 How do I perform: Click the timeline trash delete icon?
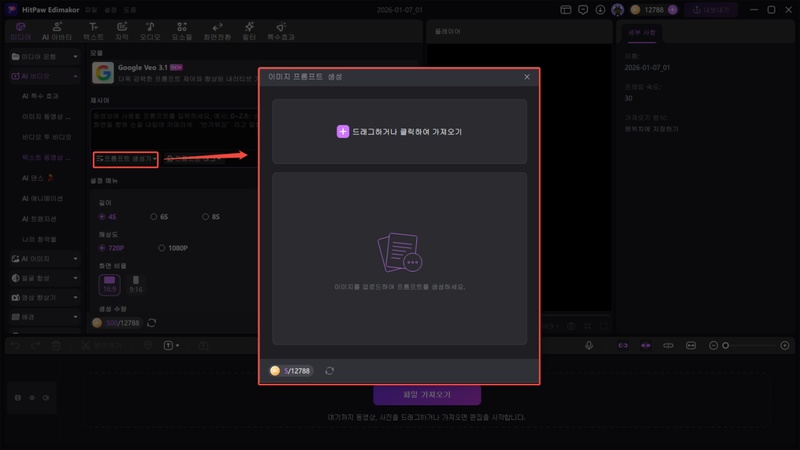pyautogui.click(x=56, y=345)
